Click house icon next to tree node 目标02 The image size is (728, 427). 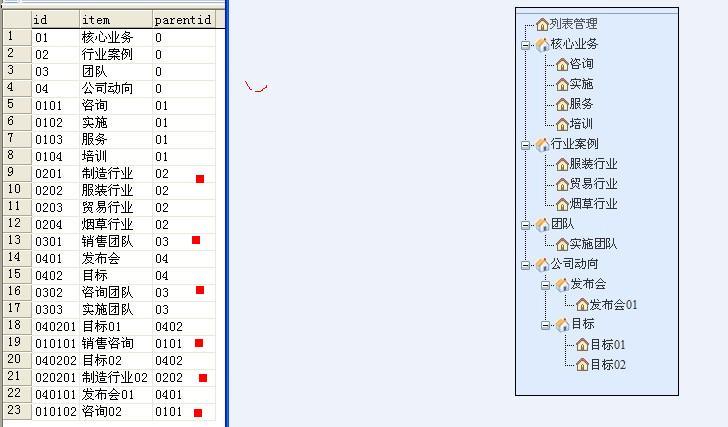pyautogui.click(x=582, y=365)
